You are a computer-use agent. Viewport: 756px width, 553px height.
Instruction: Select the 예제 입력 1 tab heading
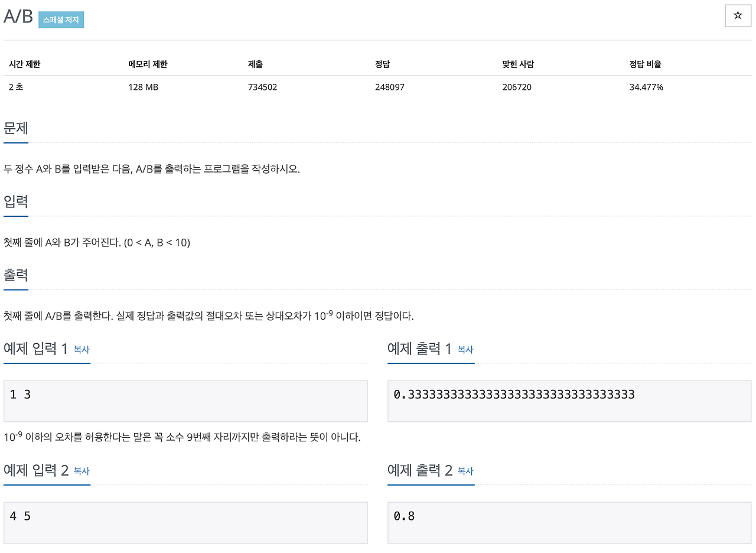tap(34, 349)
